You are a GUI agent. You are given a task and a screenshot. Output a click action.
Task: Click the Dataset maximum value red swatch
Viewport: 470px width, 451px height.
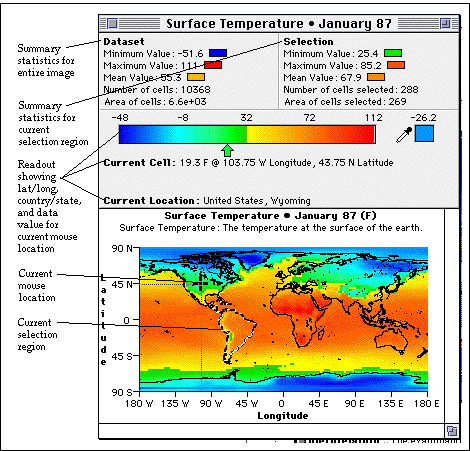click(213, 65)
